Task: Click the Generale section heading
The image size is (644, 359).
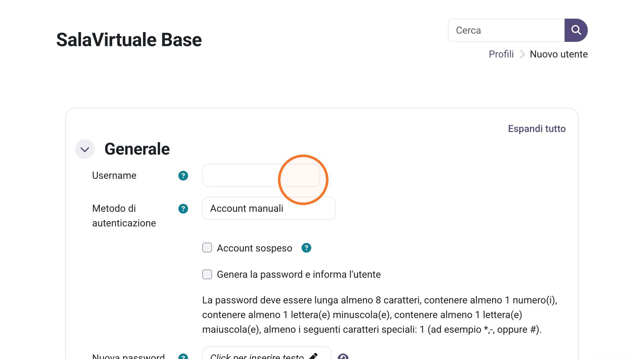Action: (137, 149)
